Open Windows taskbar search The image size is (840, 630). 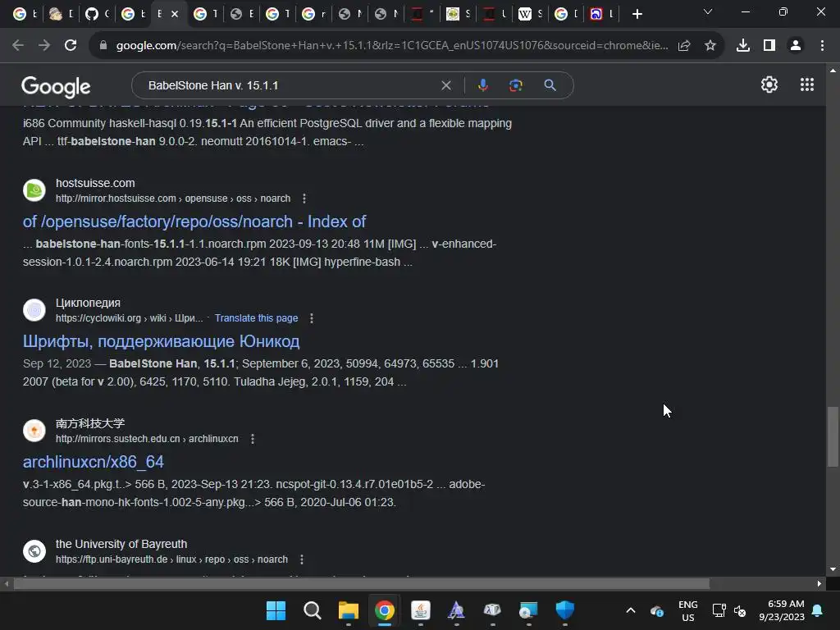(312, 610)
